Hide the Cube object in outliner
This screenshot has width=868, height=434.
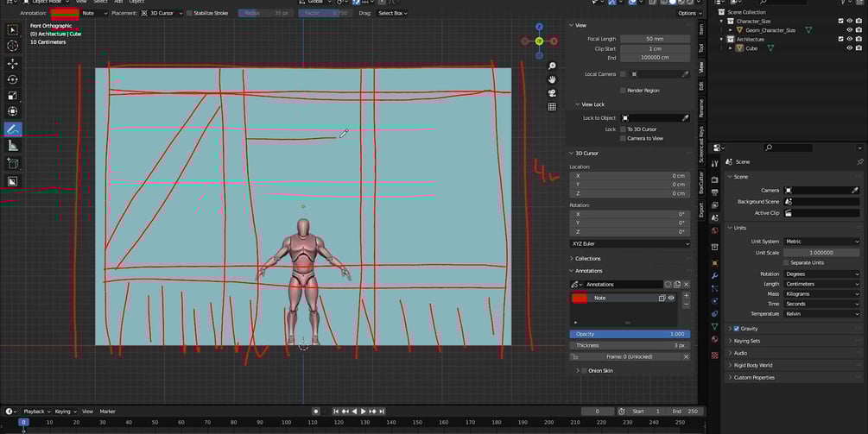coord(850,48)
